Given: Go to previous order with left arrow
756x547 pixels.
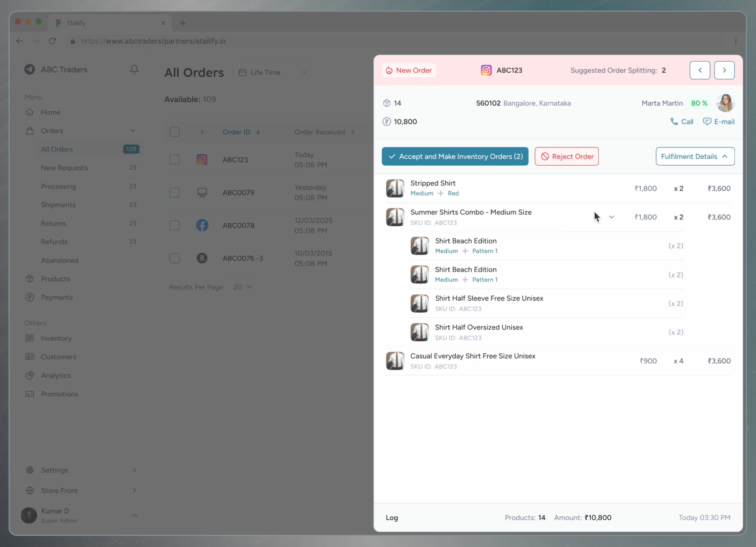Looking at the screenshot, I should pyautogui.click(x=700, y=70).
